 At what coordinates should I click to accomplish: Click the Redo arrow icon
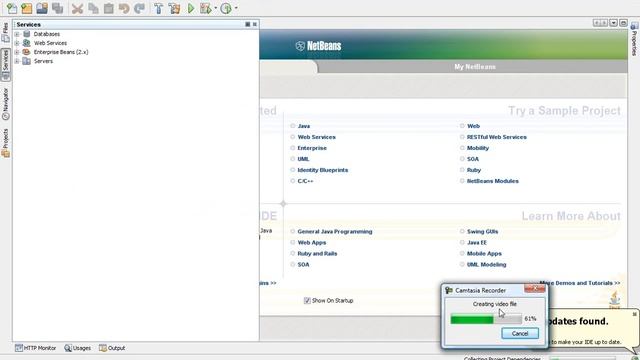click(x=140, y=8)
